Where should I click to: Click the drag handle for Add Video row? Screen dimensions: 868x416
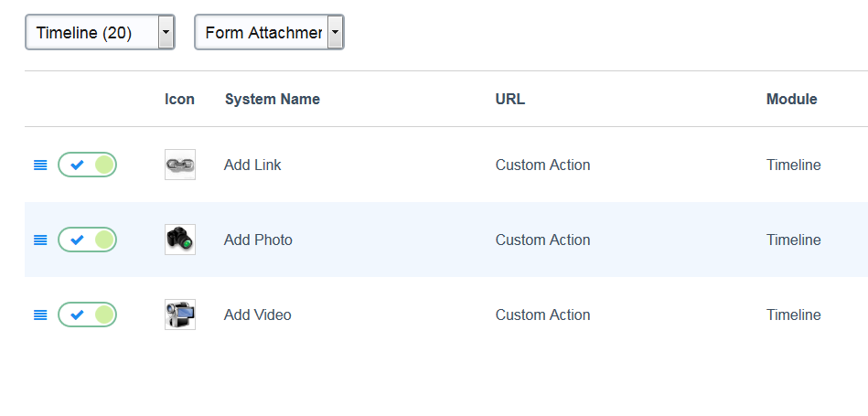coord(40,315)
